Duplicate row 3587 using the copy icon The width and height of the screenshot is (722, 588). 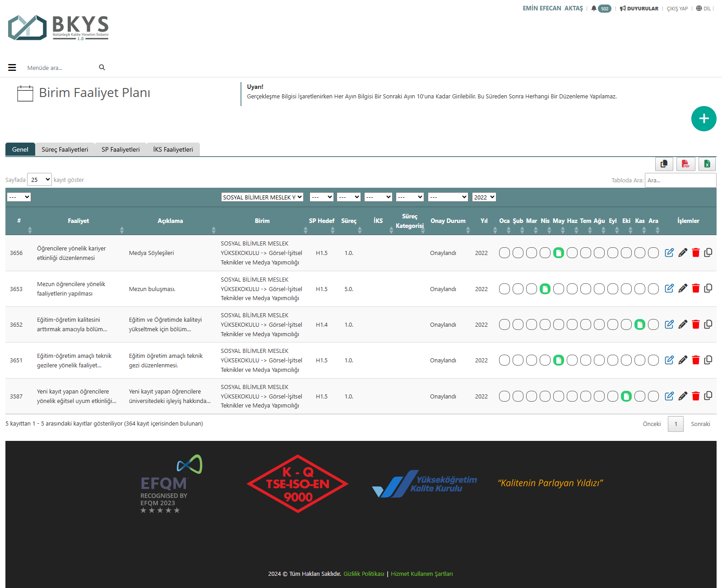708,396
